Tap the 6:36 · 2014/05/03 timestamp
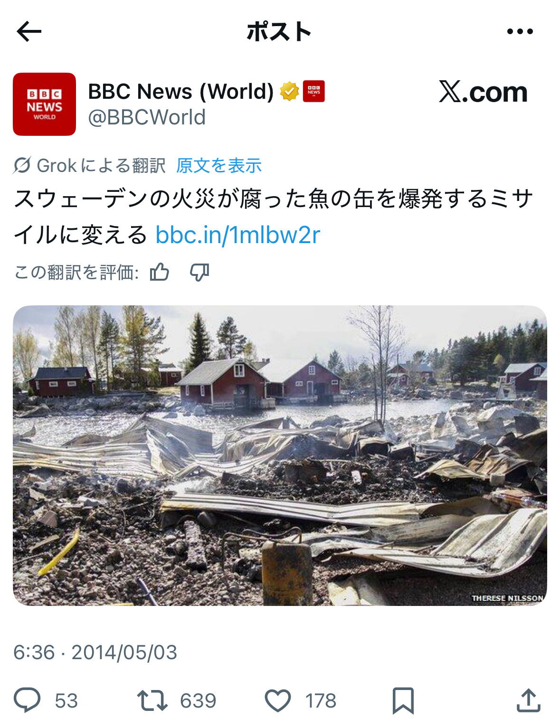The width and height of the screenshot is (560, 728). click(95, 652)
